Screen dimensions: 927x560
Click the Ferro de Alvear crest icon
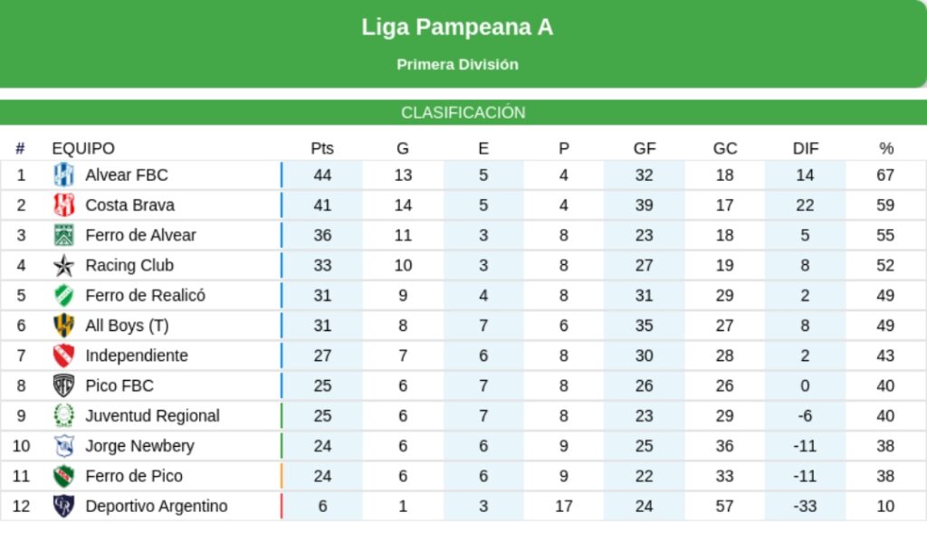coord(63,235)
